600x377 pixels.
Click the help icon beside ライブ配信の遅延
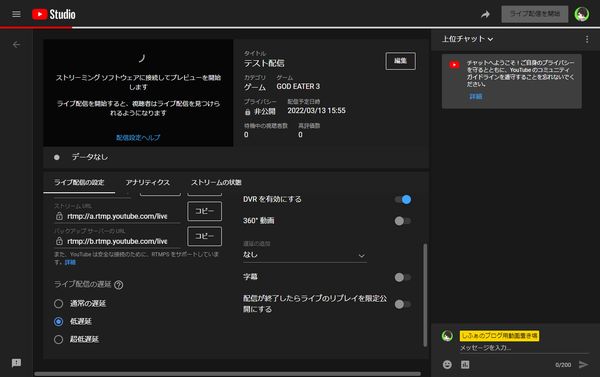click(119, 285)
